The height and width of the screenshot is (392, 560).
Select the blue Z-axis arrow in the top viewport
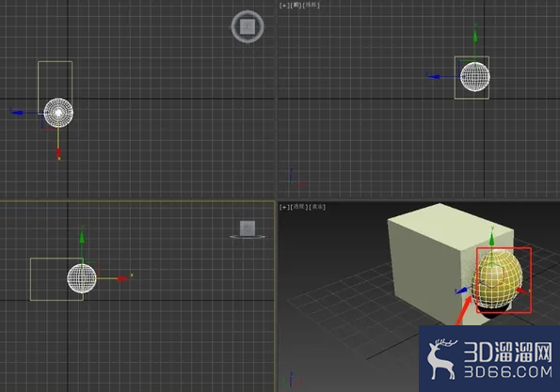coord(17,113)
